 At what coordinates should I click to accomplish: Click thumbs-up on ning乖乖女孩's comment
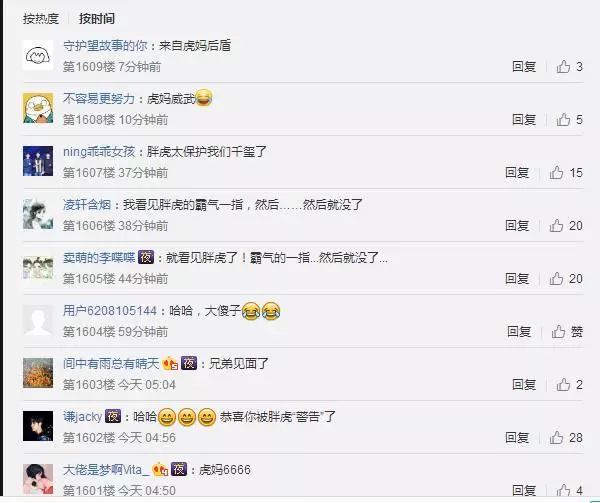[x=566, y=173]
